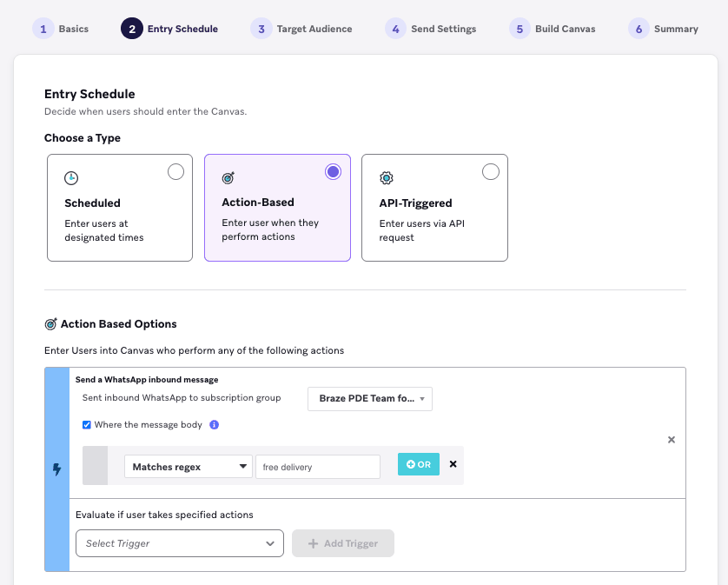728x585 pixels.
Task: Go to the Summary step
Action: 663,28
